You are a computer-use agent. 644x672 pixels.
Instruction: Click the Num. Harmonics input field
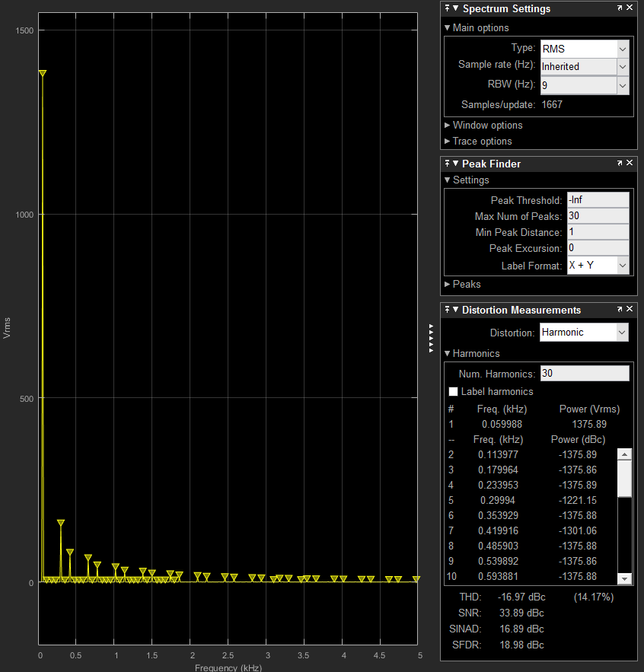click(584, 373)
